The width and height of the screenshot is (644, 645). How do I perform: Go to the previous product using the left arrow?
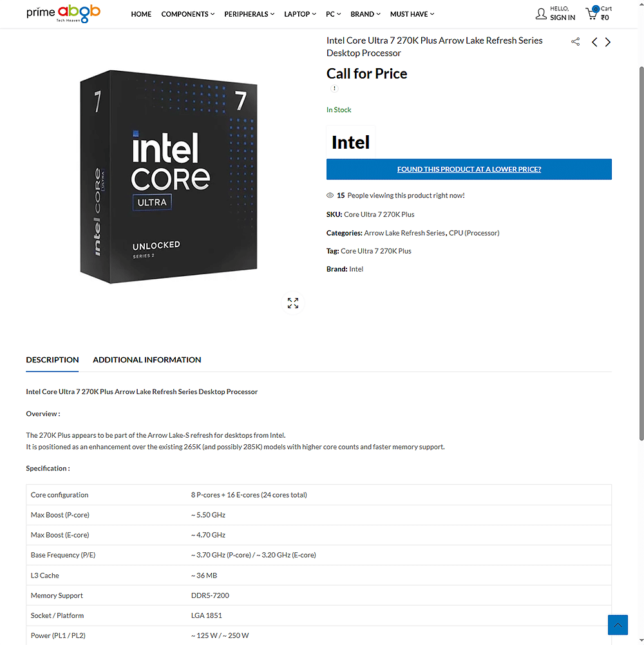594,42
